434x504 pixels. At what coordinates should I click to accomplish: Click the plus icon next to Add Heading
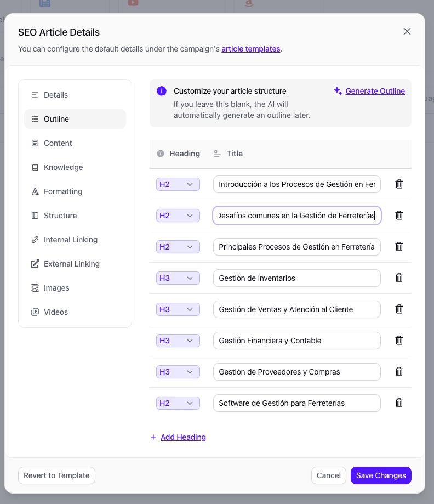pos(153,437)
